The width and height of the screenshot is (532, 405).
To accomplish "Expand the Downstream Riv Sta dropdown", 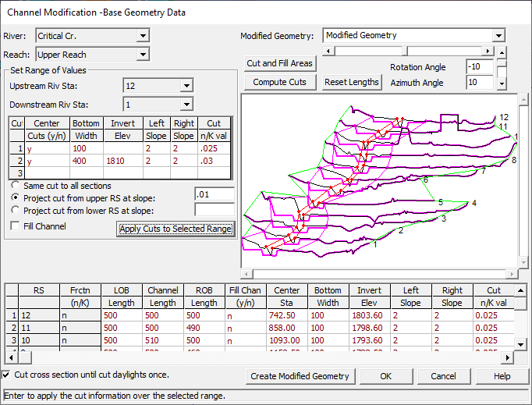I will 186,105.
